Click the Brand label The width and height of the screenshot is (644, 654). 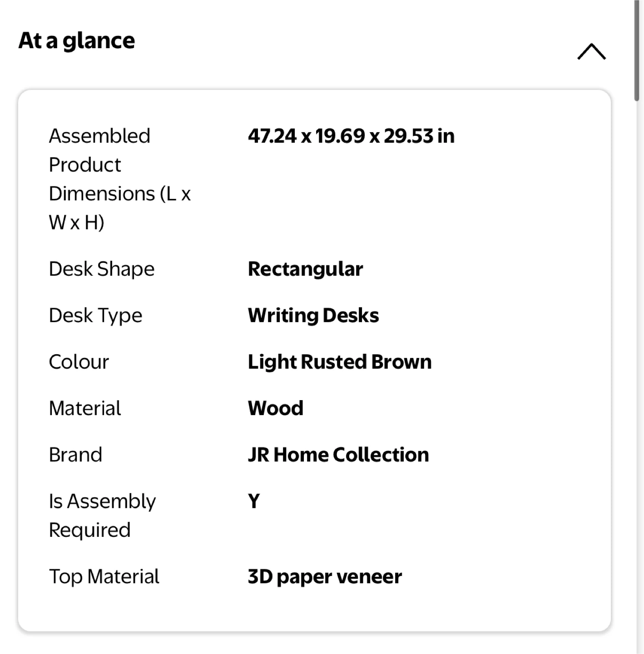[75, 455]
